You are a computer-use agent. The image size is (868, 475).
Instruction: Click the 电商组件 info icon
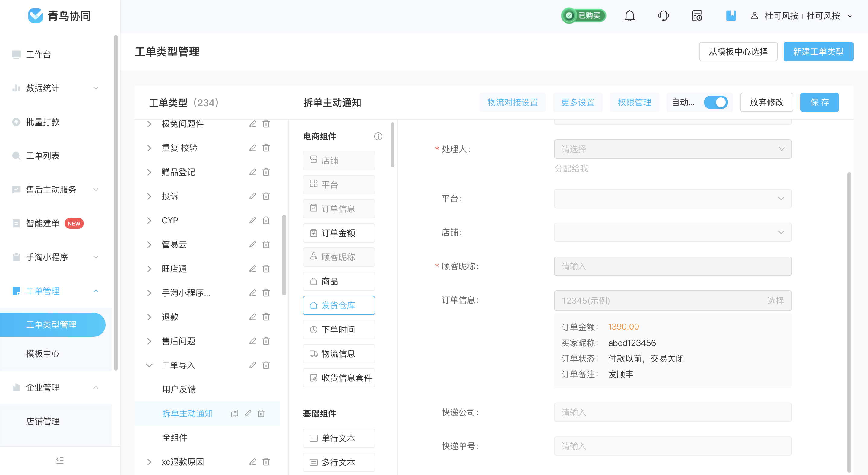[x=378, y=136]
